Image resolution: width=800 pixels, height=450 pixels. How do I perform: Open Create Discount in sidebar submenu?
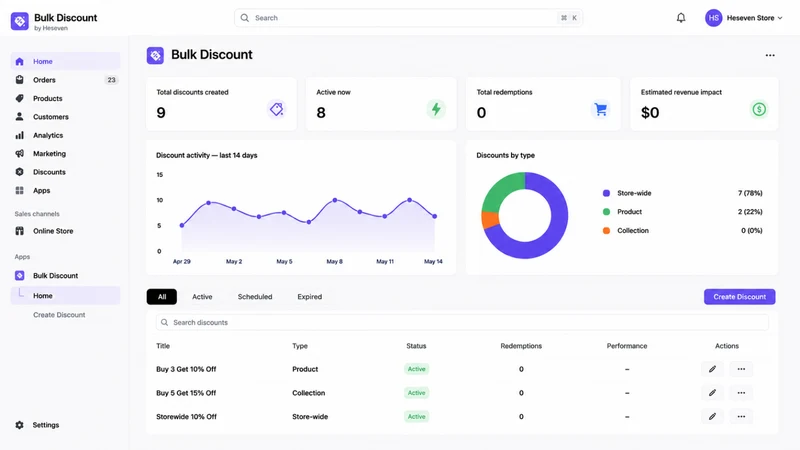59,315
